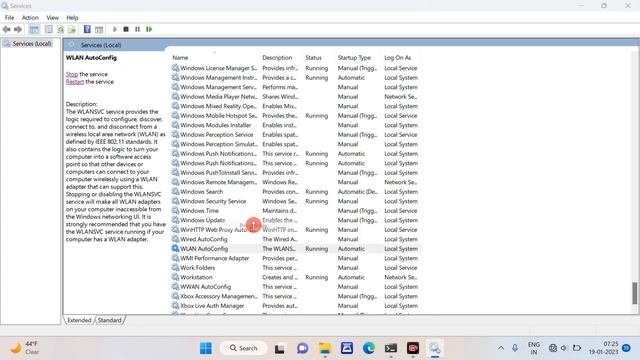Sort by the Log On As column header
The image size is (640, 360).
(x=397, y=58)
